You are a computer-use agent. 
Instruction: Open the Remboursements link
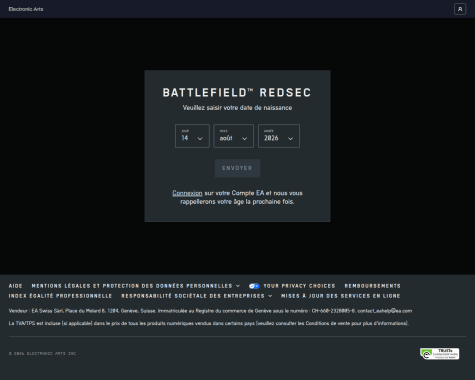coord(373,286)
